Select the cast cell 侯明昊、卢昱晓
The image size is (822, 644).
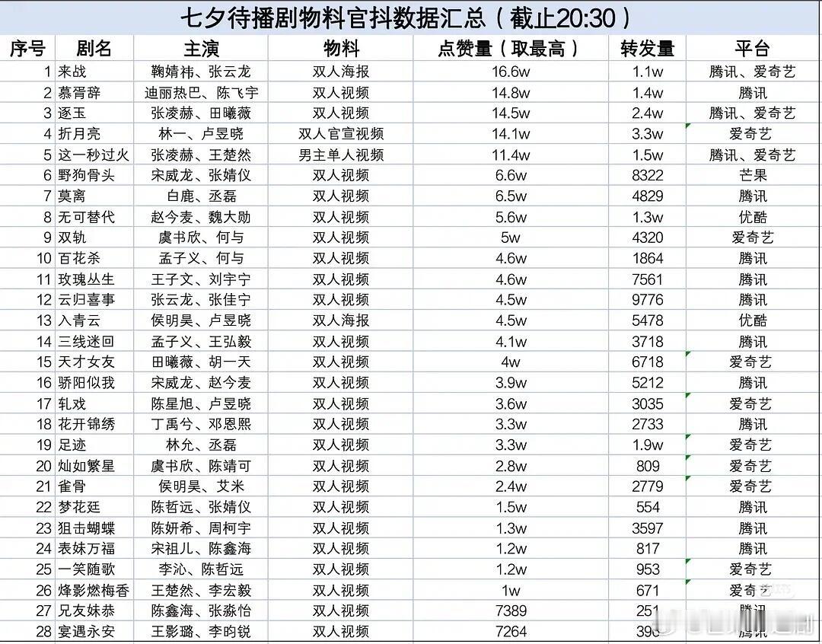click(x=201, y=320)
